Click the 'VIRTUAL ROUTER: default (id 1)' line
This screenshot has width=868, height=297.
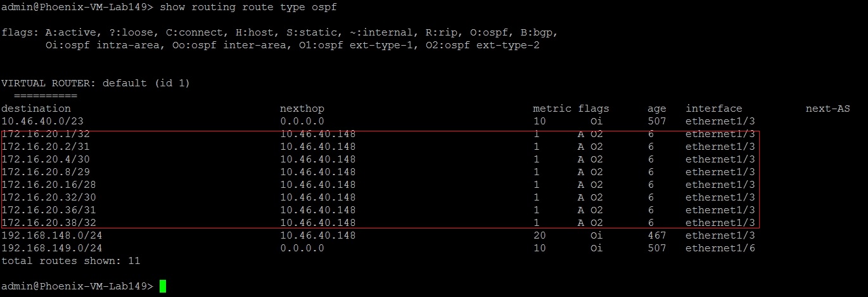(x=96, y=83)
